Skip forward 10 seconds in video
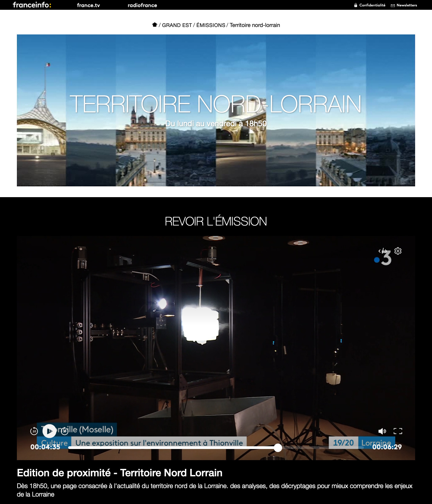The height and width of the screenshot is (504, 432). 64,431
